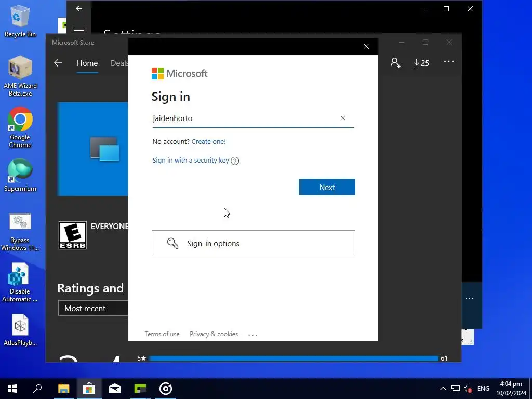Close the Microsoft sign-in dialog
Viewport: 532px width, 399px height.
pyautogui.click(x=366, y=46)
